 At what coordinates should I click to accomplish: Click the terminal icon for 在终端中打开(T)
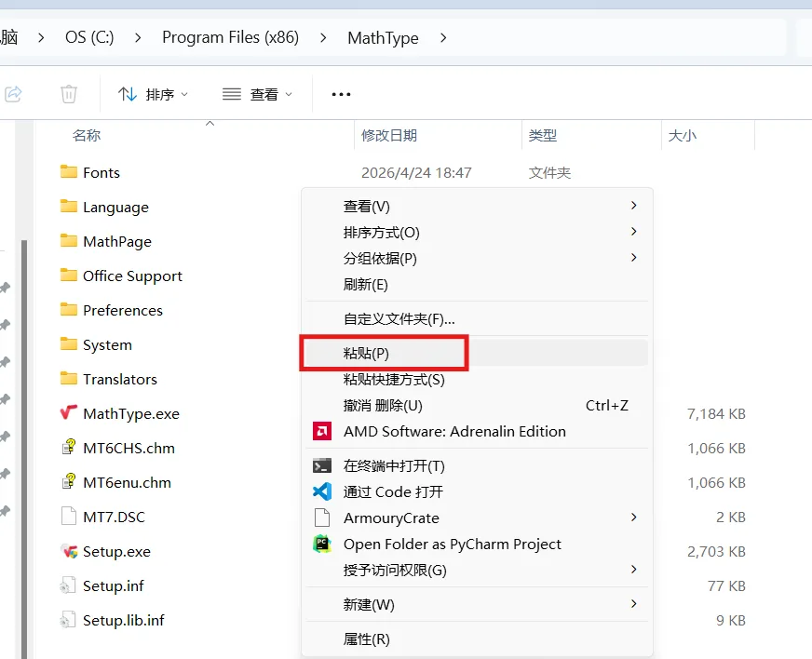(322, 466)
